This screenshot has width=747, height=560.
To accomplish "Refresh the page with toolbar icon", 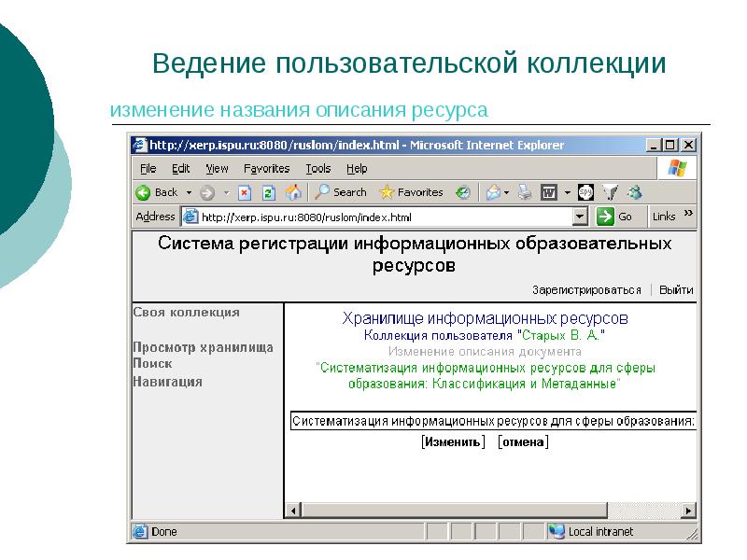I will pos(269,192).
